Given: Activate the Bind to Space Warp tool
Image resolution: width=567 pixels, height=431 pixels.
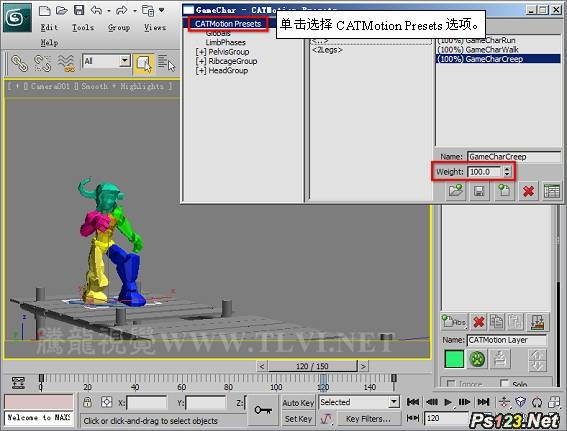Looking at the screenshot, I should (x=66, y=63).
